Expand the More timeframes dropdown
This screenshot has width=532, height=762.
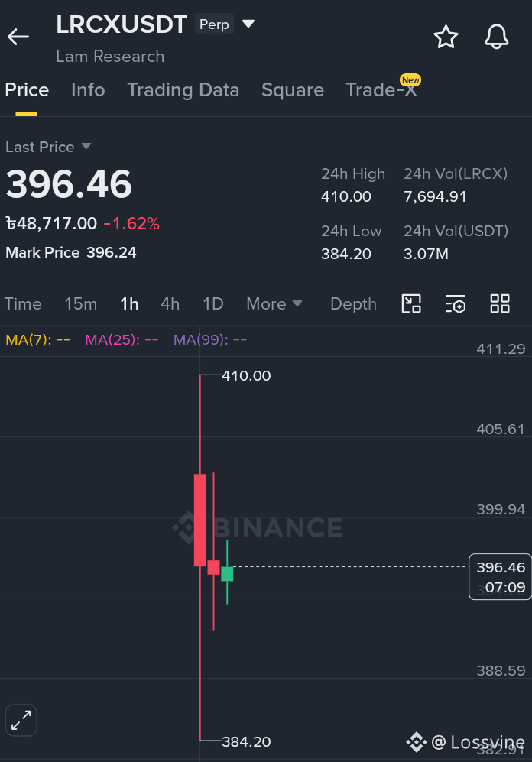click(274, 303)
